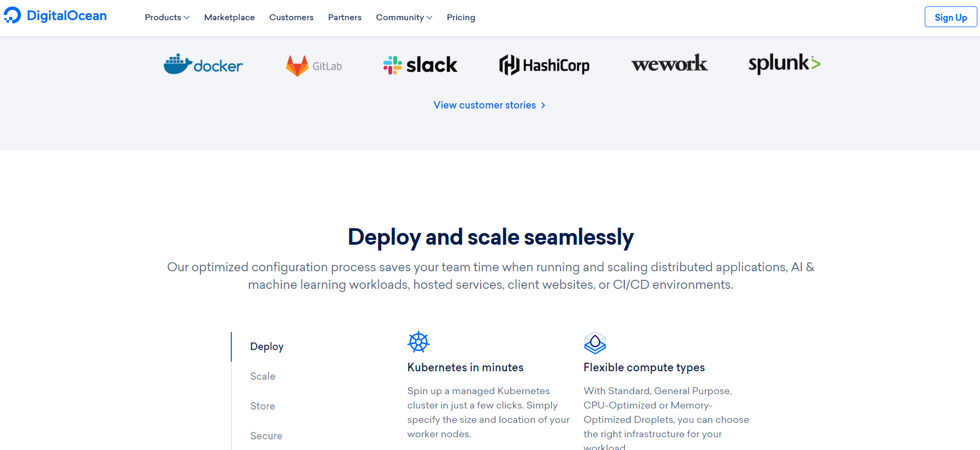Click the Flexible compute types heading
The image size is (980, 450).
644,368
